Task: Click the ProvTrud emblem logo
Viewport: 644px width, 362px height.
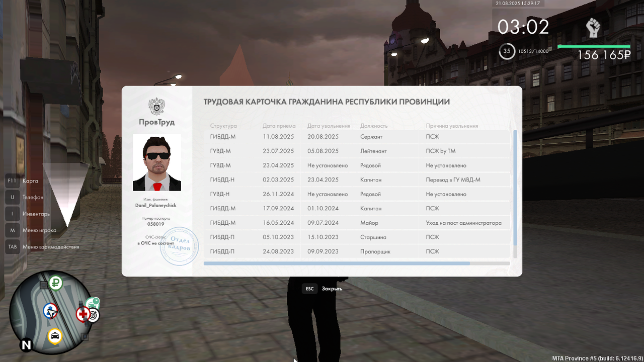Action: coord(157,107)
